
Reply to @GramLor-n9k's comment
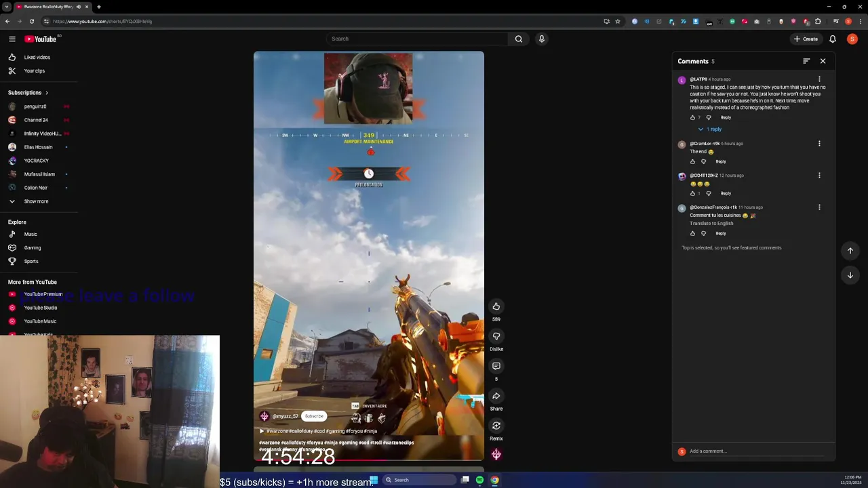click(x=721, y=161)
